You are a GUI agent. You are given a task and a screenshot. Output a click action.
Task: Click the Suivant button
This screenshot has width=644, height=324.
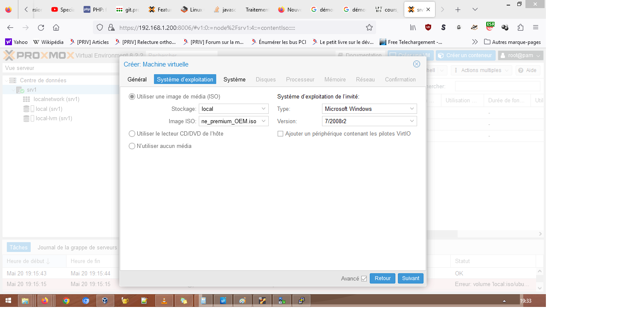pos(410,278)
